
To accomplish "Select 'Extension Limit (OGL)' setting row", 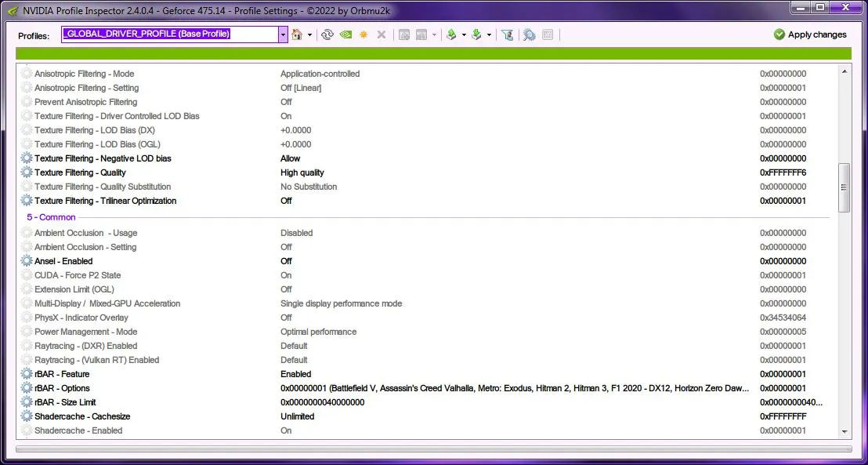I will [x=425, y=289].
